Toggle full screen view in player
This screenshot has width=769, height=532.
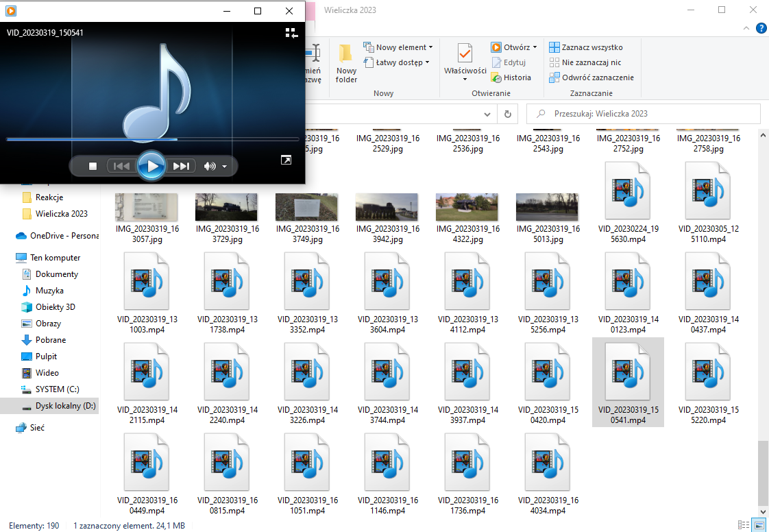pos(286,160)
